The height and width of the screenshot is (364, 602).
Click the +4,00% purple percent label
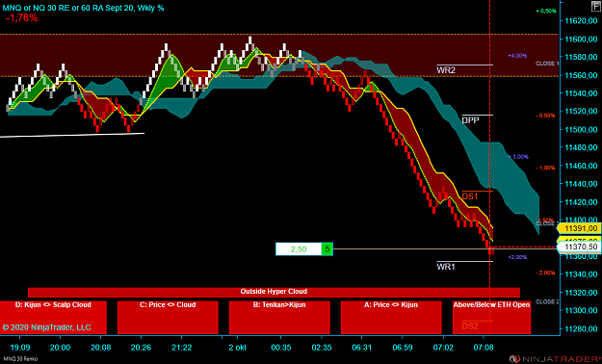(517, 56)
